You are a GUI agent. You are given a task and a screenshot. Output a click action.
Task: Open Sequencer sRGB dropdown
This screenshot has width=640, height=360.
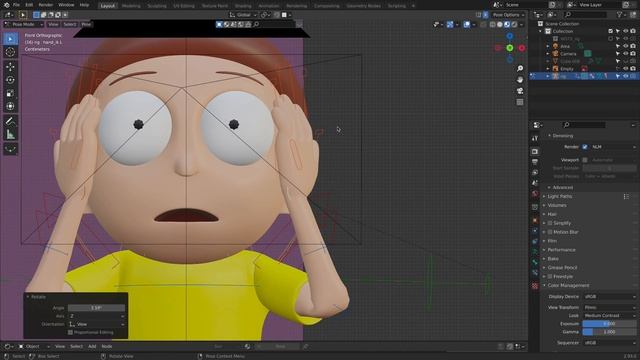609,343
